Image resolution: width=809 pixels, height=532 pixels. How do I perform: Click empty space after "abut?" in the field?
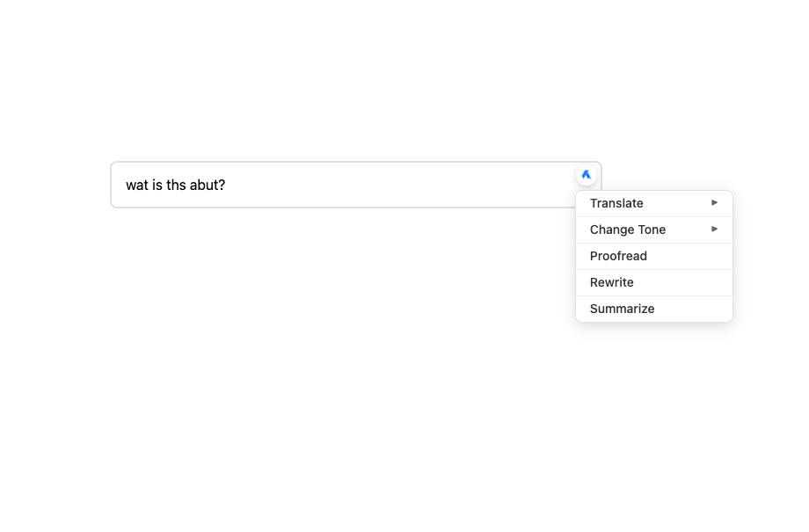pos(396,185)
